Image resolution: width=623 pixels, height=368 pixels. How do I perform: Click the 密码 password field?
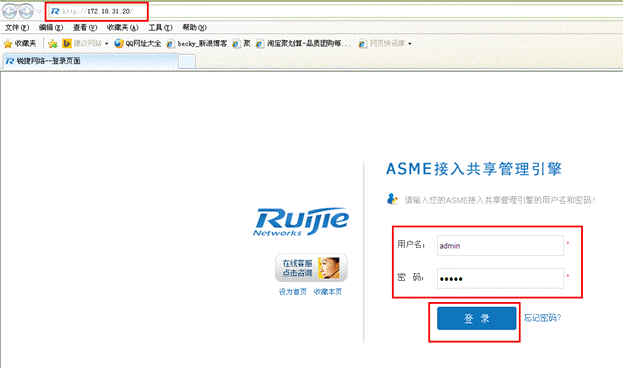click(500, 278)
